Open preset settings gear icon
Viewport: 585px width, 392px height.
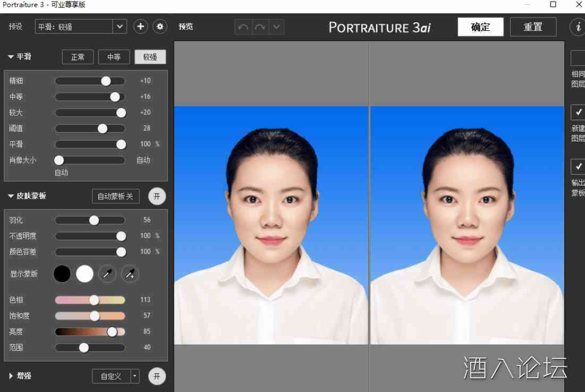(159, 27)
